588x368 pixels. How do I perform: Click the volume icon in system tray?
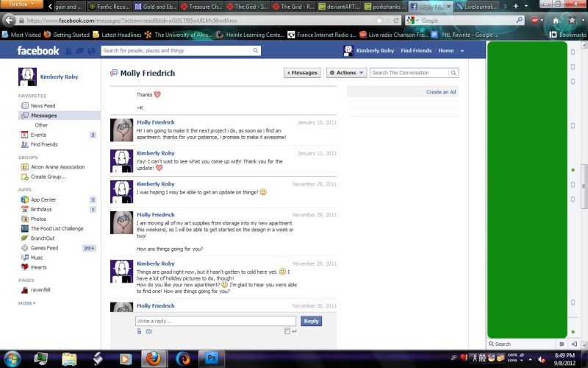click(541, 359)
